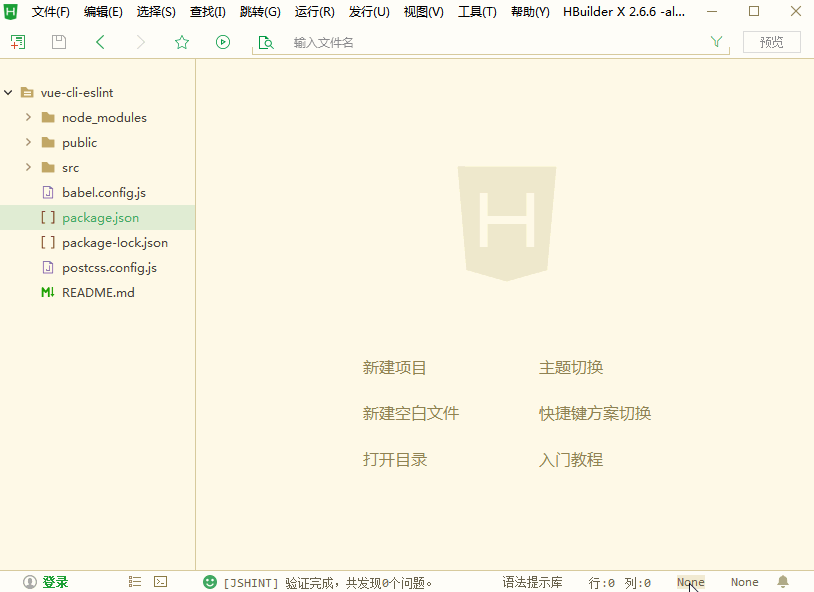Click the JSHINT validation message text
Image resolution: width=814 pixels, height=592 pixels.
click(328, 583)
